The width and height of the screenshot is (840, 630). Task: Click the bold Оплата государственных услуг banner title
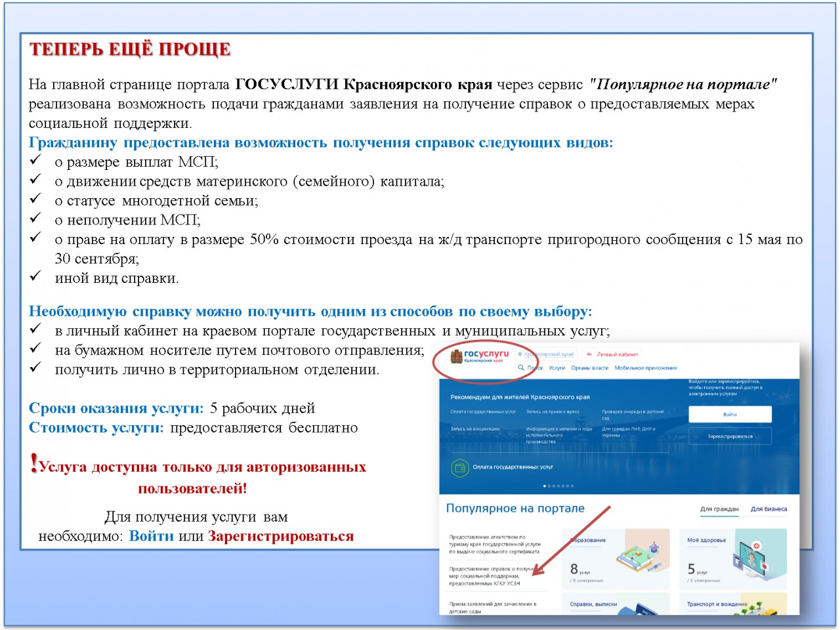pos(513,467)
